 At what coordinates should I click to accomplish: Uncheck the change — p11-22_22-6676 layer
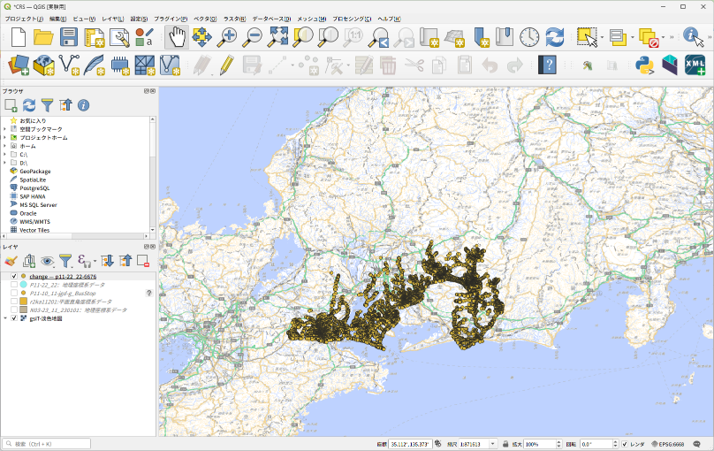pos(14,276)
